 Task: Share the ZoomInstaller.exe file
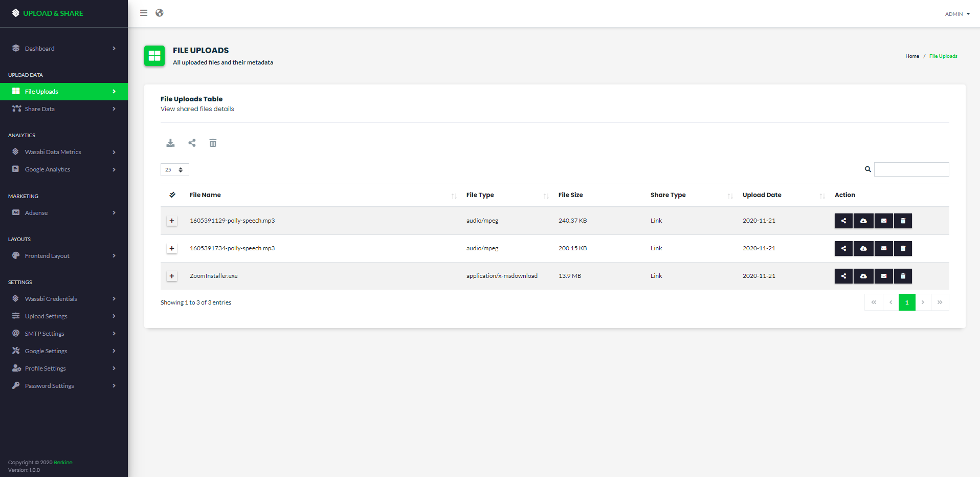pyautogui.click(x=843, y=276)
